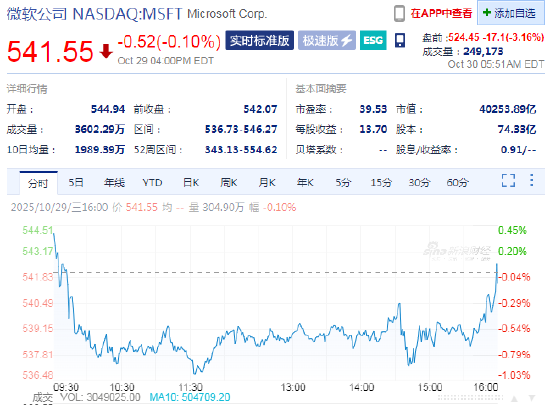Image resolution: width=550 pixels, height=405 pixels.
Task: Select the 'YTD' chart tab
Action: click(x=152, y=183)
